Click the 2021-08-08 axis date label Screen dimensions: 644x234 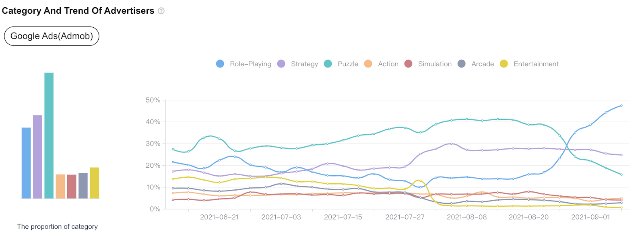[467, 217]
